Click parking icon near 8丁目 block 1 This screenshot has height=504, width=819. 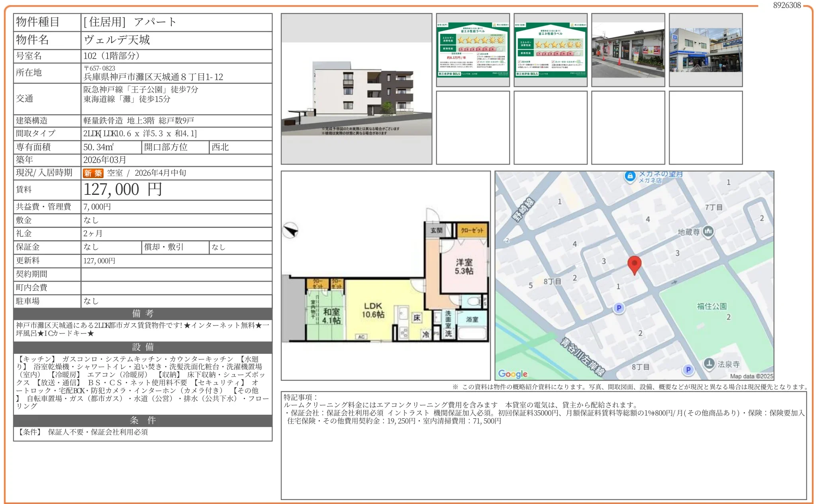619,308
